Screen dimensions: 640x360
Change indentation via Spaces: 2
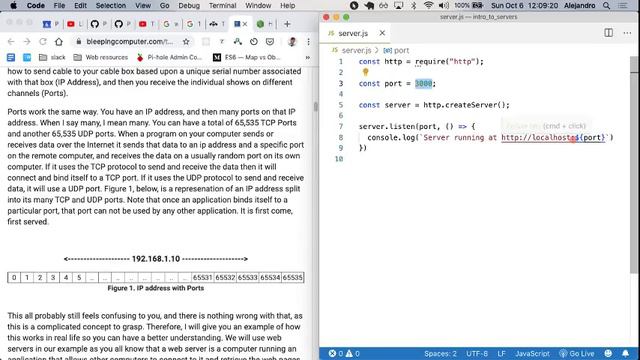[x=440, y=353]
